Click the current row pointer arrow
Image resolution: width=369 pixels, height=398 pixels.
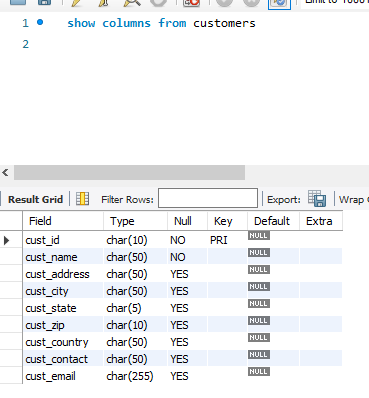pos(6,240)
